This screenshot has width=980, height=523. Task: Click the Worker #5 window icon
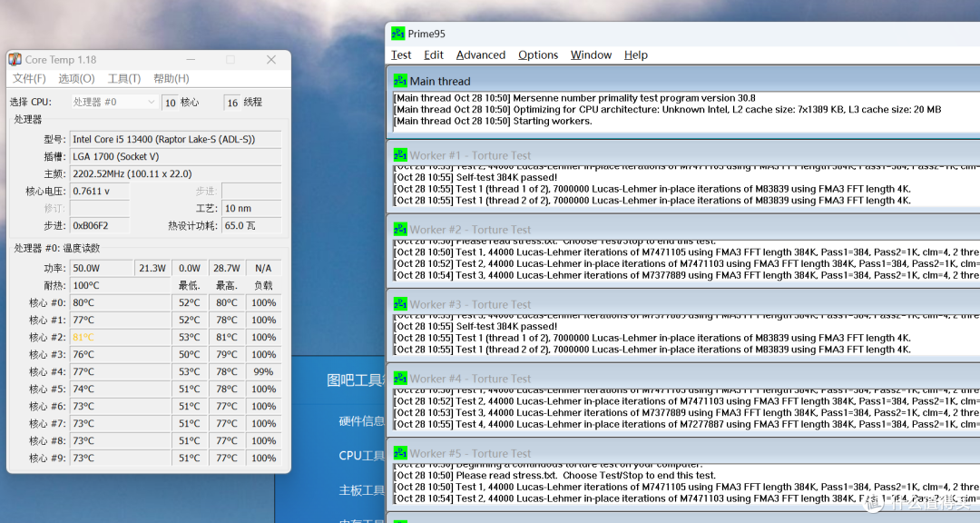pyautogui.click(x=400, y=453)
